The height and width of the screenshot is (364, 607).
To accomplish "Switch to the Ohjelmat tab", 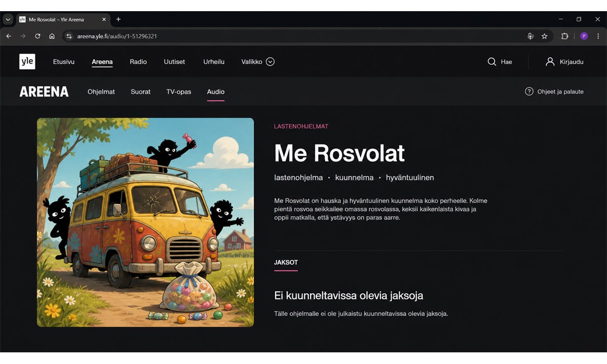I will (x=101, y=92).
